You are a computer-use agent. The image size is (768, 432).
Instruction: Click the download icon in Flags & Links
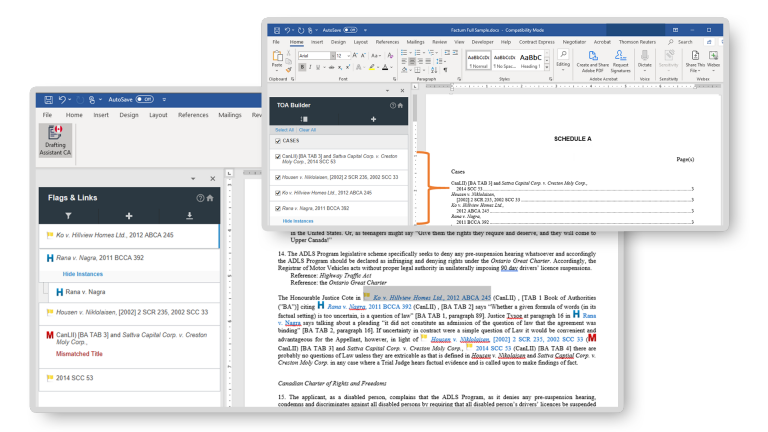[190, 216]
